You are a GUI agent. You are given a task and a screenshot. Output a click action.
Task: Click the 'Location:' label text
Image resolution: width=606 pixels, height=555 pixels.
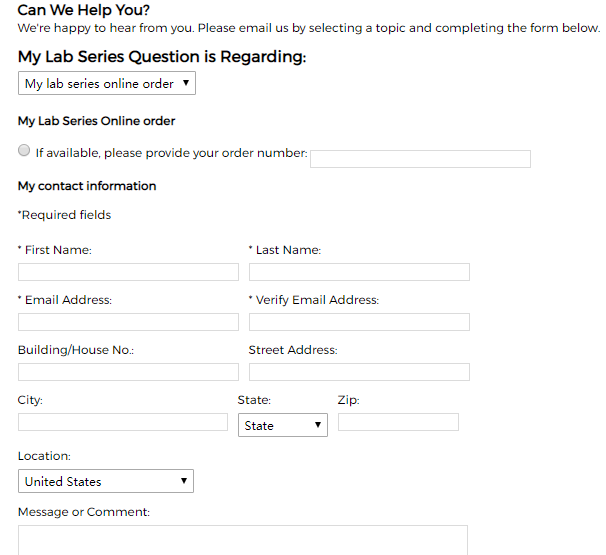pos(44,456)
